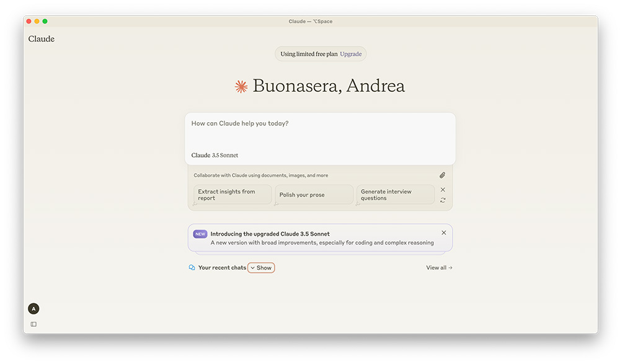Viewport: 620px width, 364px height.
Task: Open the 'Introducing the upgraded Claude 3.5 Sonnet' banner
Action: (321, 237)
